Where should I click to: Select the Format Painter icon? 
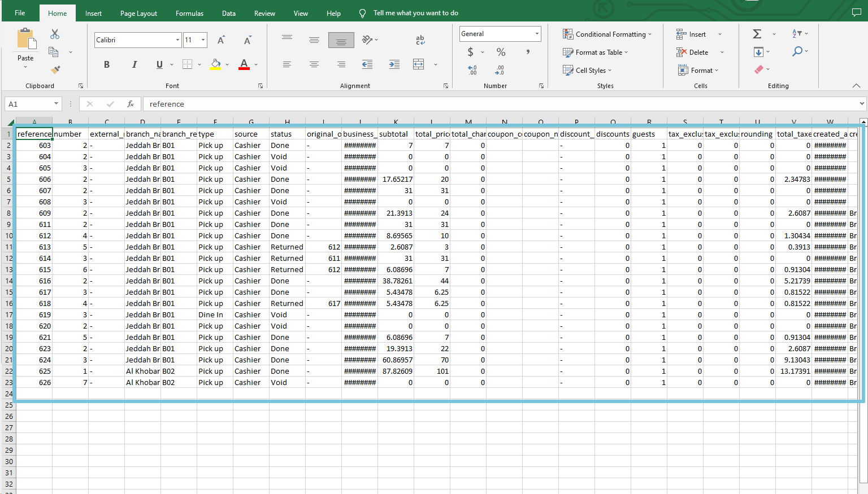click(x=54, y=69)
